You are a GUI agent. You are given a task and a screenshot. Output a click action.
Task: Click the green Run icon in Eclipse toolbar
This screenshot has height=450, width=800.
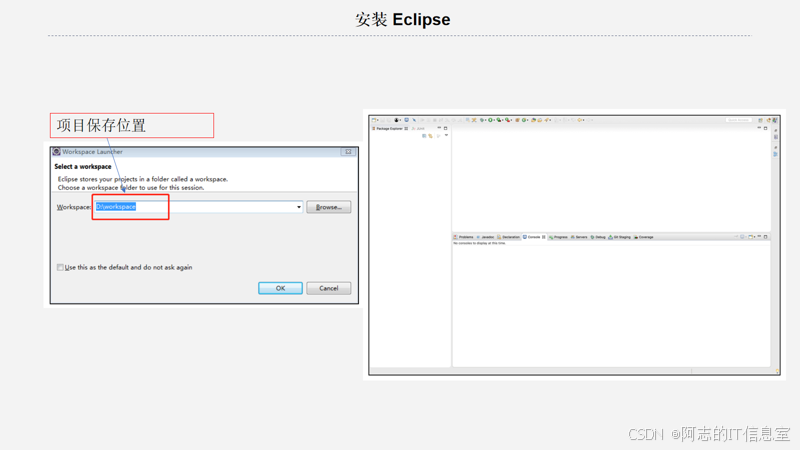(490, 120)
